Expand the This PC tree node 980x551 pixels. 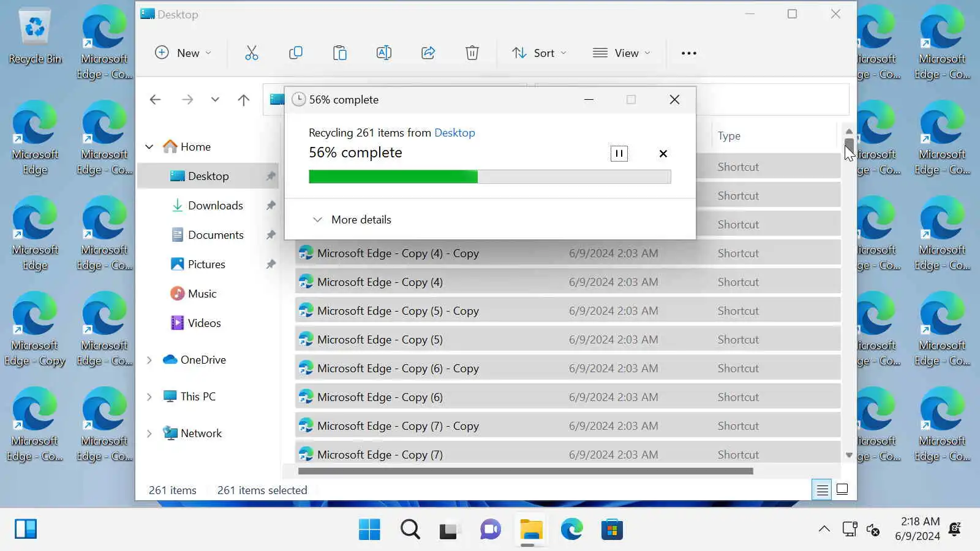[149, 397]
